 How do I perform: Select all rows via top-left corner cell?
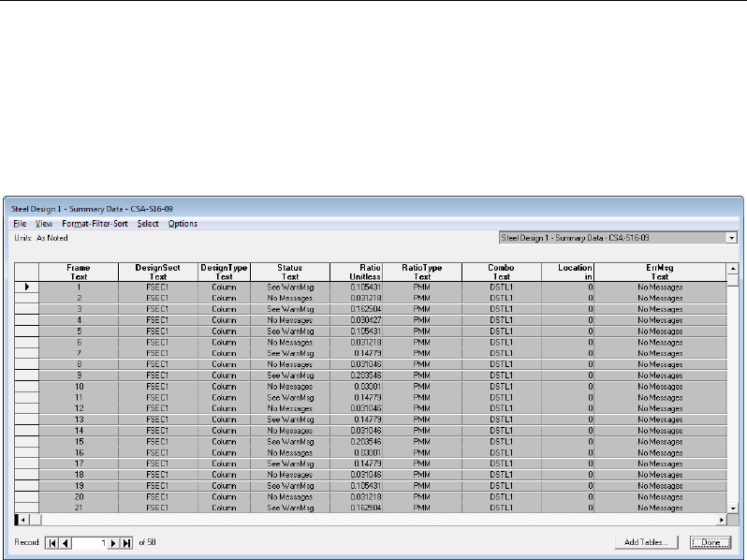coord(26,273)
